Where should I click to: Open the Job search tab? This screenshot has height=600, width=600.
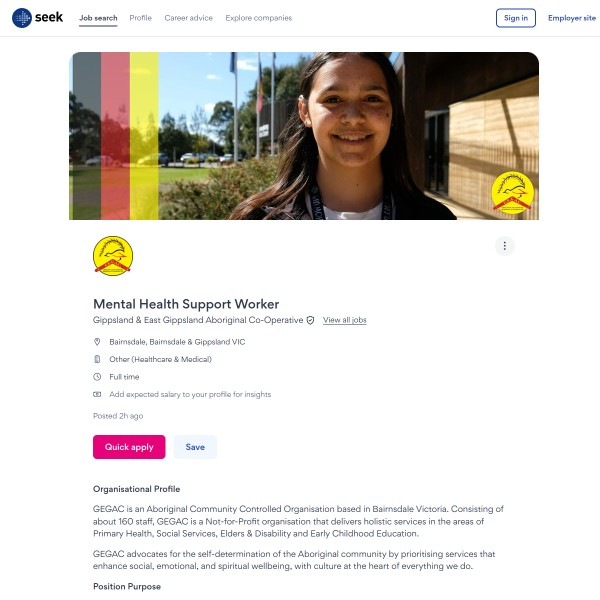(98, 18)
